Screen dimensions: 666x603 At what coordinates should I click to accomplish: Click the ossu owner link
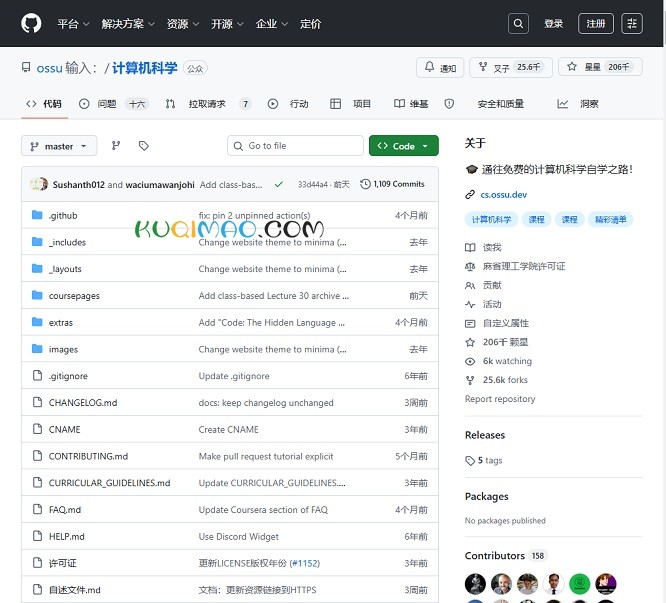(x=49, y=68)
